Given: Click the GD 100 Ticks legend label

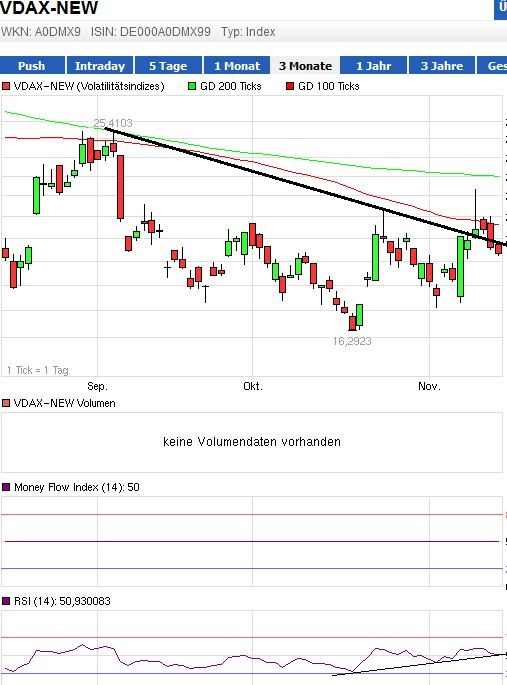Looking at the screenshot, I should point(329,86).
